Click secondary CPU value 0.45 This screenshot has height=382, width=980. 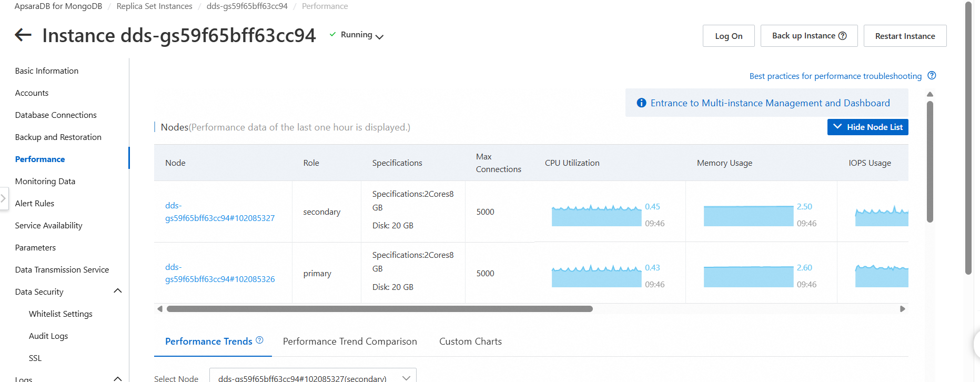652,207
